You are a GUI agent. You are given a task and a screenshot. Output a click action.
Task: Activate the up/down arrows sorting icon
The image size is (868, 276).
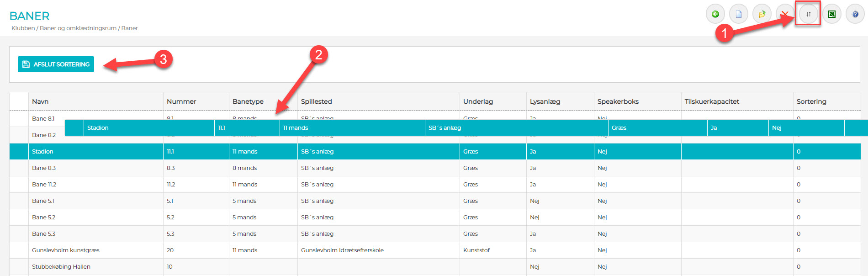coord(808,14)
